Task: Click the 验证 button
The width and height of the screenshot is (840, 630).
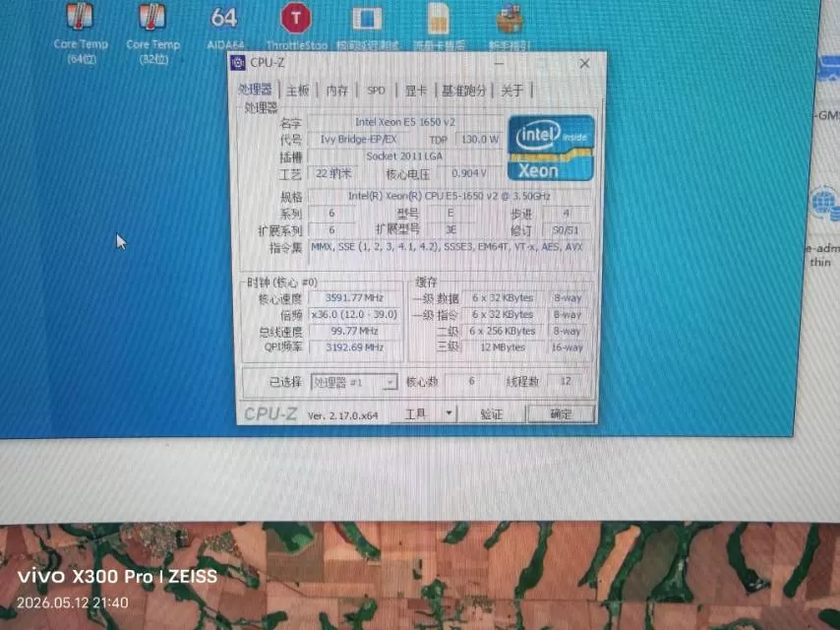Action: (x=491, y=413)
